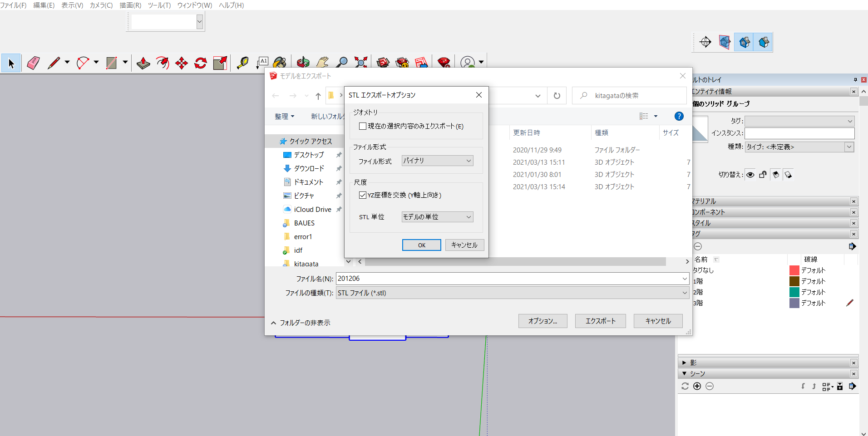Open the ツール(T) menu
The image size is (868, 436).
tap(159, 5)
